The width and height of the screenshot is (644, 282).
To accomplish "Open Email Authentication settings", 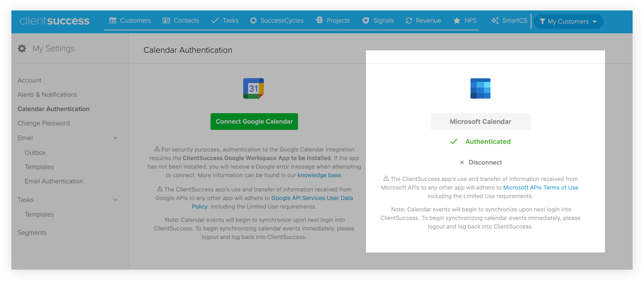I will [54, 181].
